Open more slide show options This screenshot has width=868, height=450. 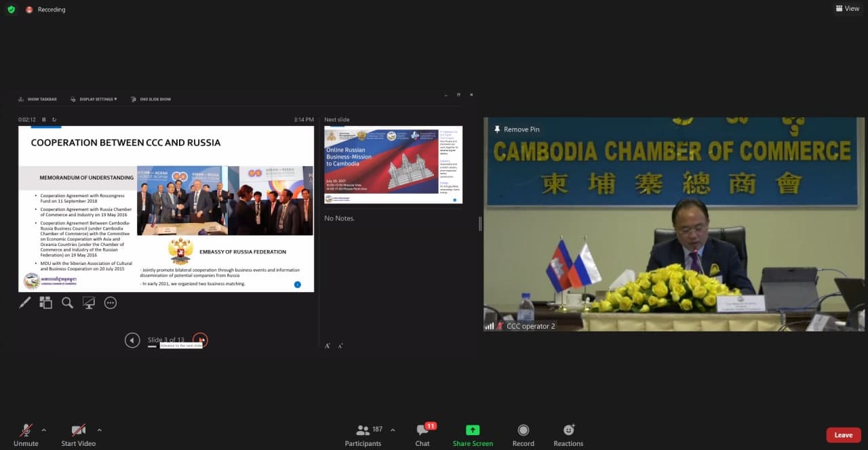click(111, 303)
